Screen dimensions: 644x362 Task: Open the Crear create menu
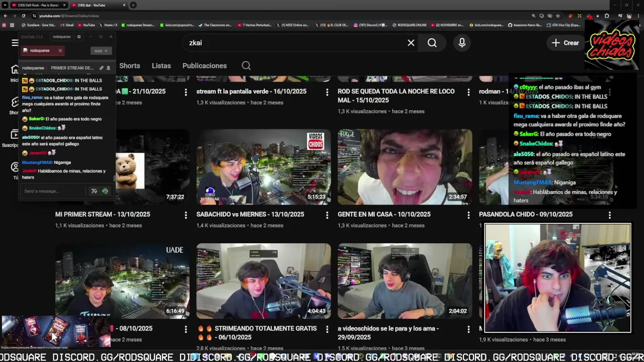(566, 43)
